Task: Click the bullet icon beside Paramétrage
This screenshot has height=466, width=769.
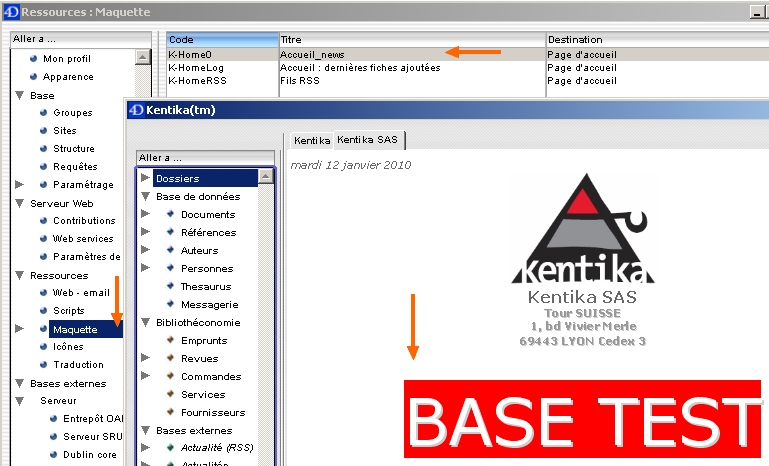Action: [44, 184]
